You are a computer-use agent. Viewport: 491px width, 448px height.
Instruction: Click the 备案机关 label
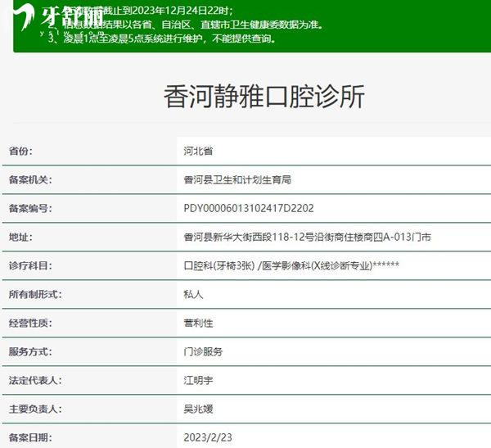(30, 180)
